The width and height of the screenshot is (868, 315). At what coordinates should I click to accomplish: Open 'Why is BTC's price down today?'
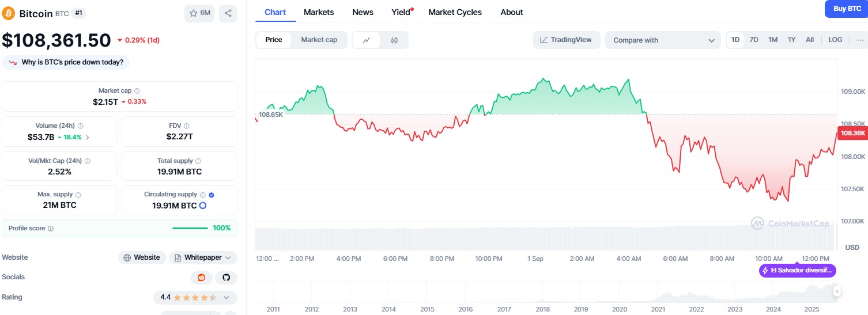pos(66,62)
